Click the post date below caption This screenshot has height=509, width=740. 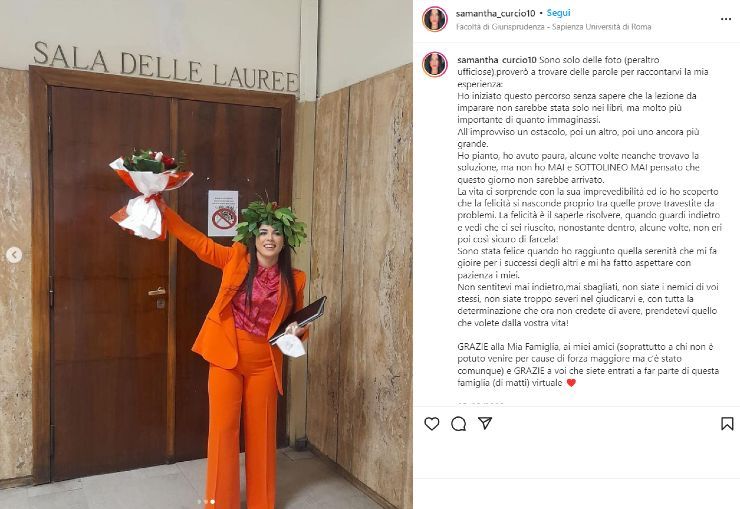click(x=480, y=404)
